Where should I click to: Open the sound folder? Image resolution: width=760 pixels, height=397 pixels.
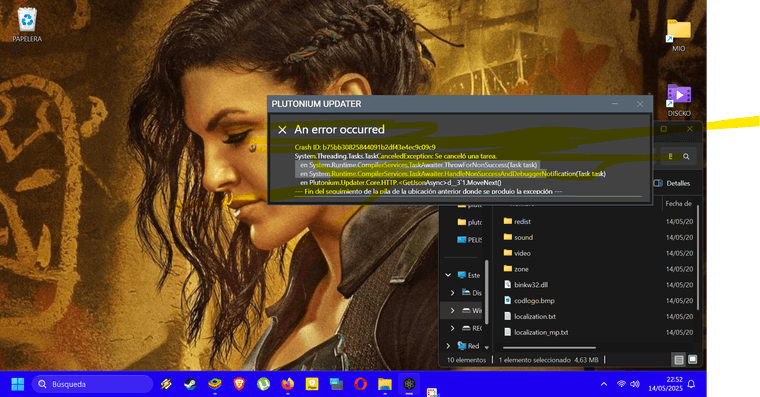tap(523, 238)
